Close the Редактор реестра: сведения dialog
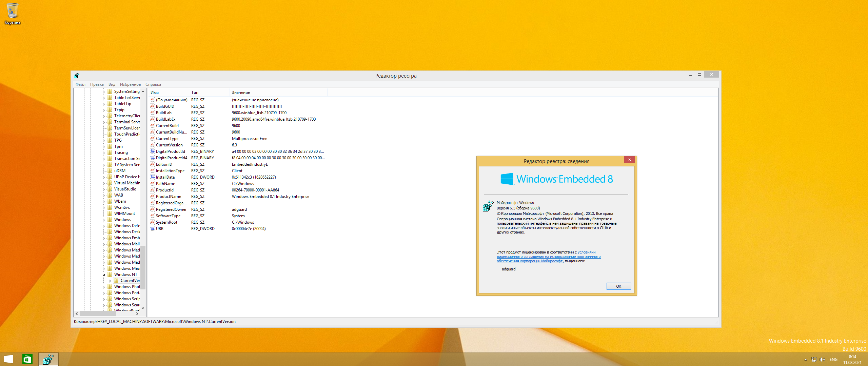The image size is (868, 366). [x=629, y=160]
